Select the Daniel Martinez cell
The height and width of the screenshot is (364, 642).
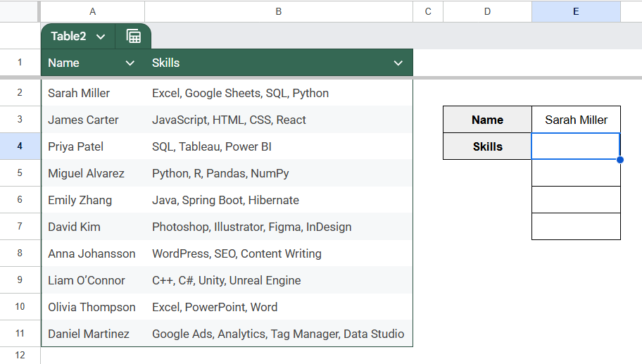[x=92, y=334]
